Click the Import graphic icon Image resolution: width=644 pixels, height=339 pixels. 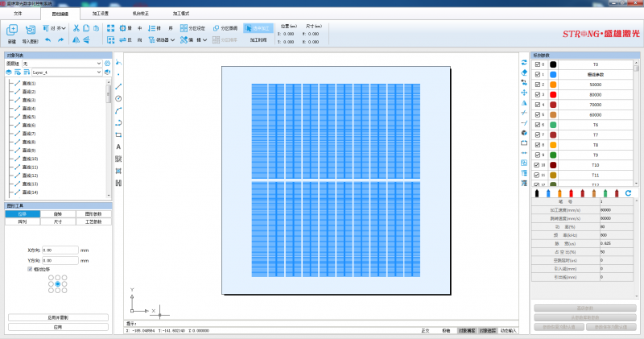tap(31, 31)
